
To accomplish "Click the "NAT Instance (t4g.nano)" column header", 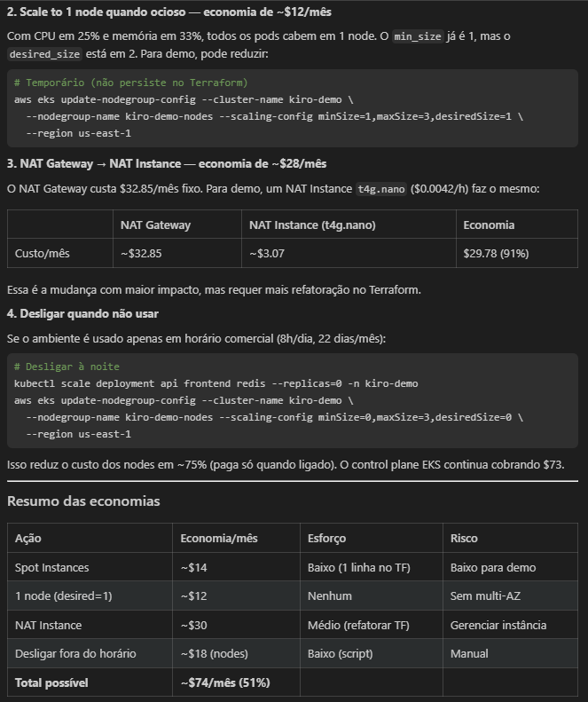I will click(312, 225).
